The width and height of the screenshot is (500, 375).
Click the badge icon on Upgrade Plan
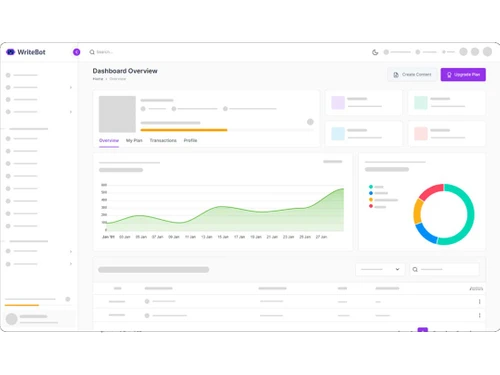(x=449, y=75)
